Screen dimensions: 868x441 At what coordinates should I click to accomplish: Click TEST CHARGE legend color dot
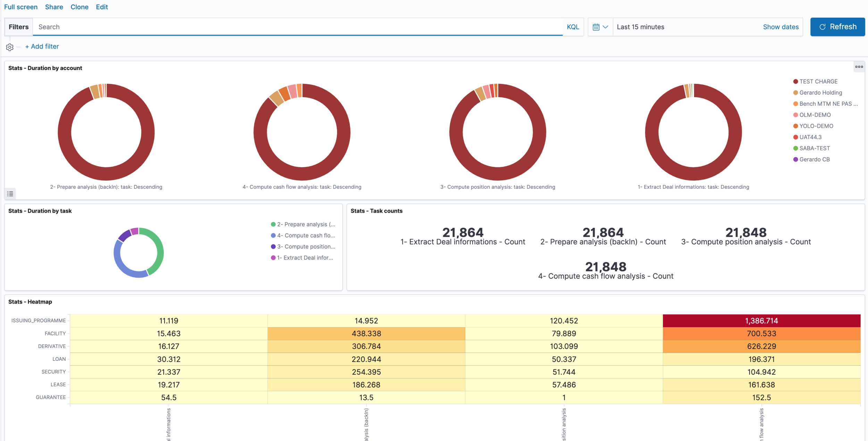[x=795, y=82]
